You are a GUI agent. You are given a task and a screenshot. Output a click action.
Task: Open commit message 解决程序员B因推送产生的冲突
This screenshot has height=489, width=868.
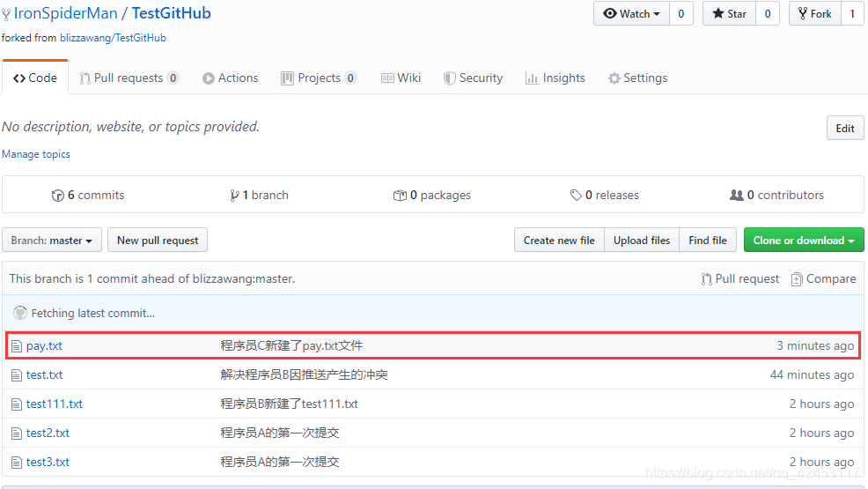[x=304, y=375]
